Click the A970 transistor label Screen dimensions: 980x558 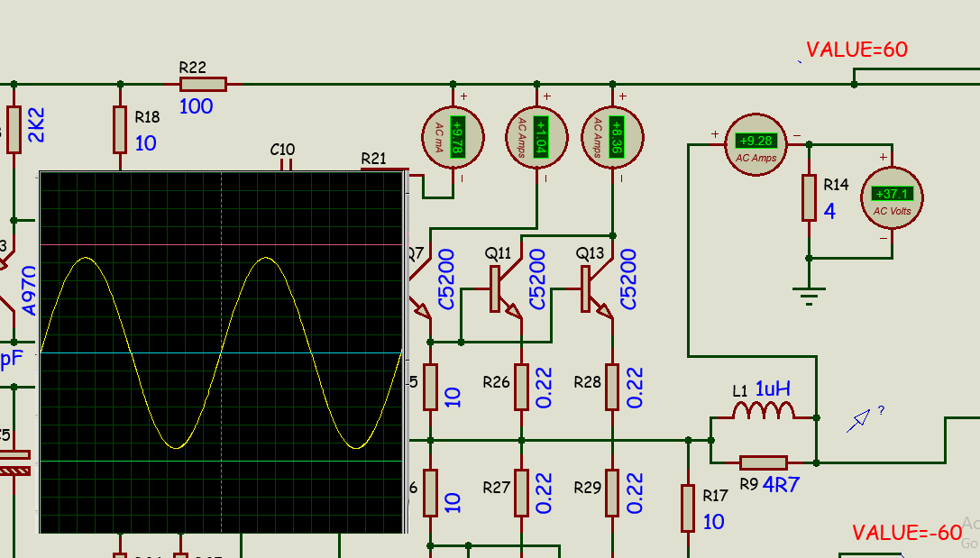pos(29,290)
